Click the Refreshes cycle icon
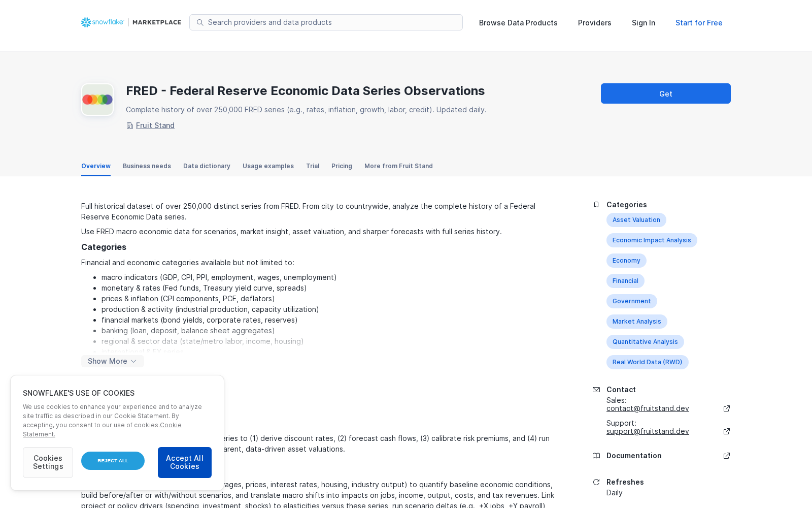812x508 pixels. click(596, 482)
